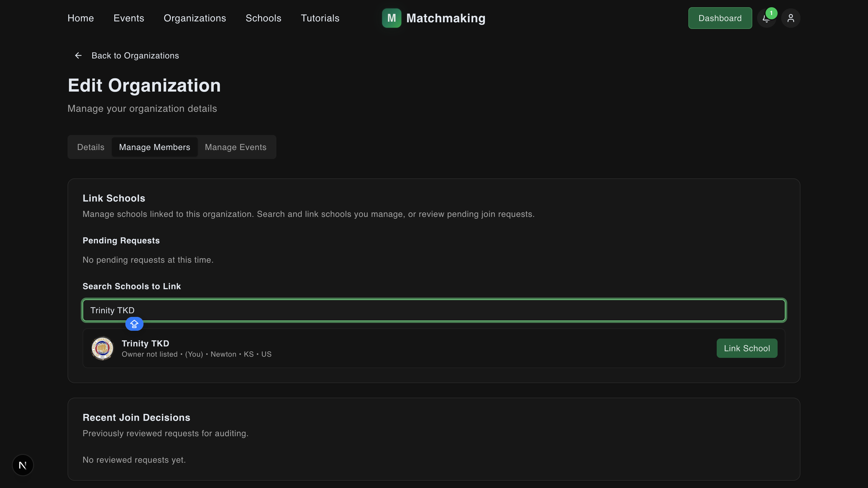Open the Events nav item
Screen dimensions: 868x488
click(x=129, y=18)
